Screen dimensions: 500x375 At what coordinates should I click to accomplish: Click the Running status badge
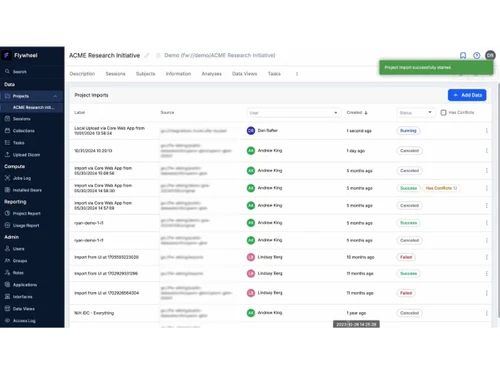(408, 131)
